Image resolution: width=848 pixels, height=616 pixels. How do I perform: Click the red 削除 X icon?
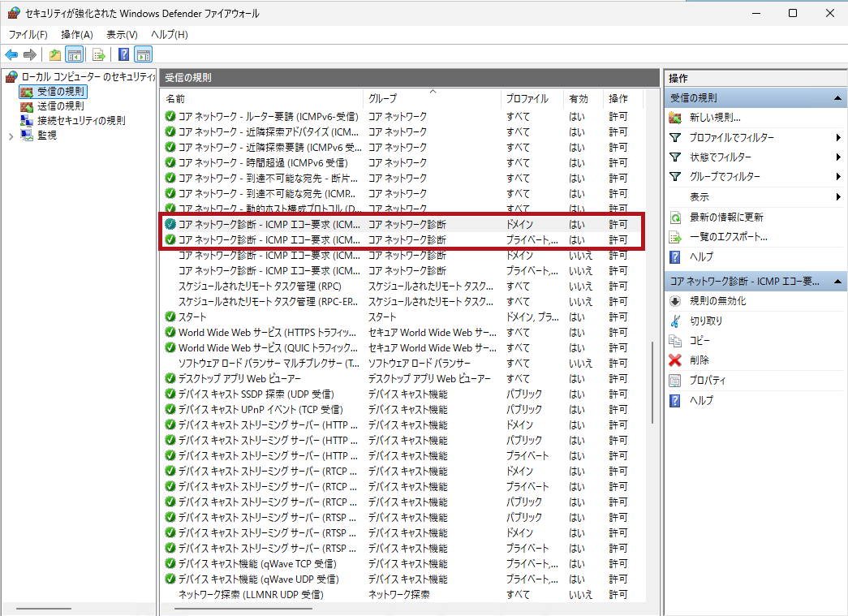(675, 360)
